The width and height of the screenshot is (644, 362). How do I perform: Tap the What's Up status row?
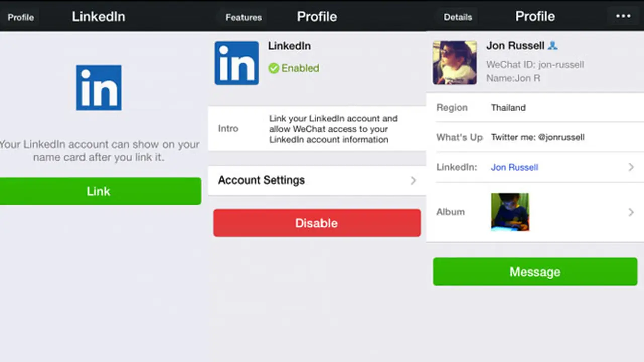(x=535, y=137)
